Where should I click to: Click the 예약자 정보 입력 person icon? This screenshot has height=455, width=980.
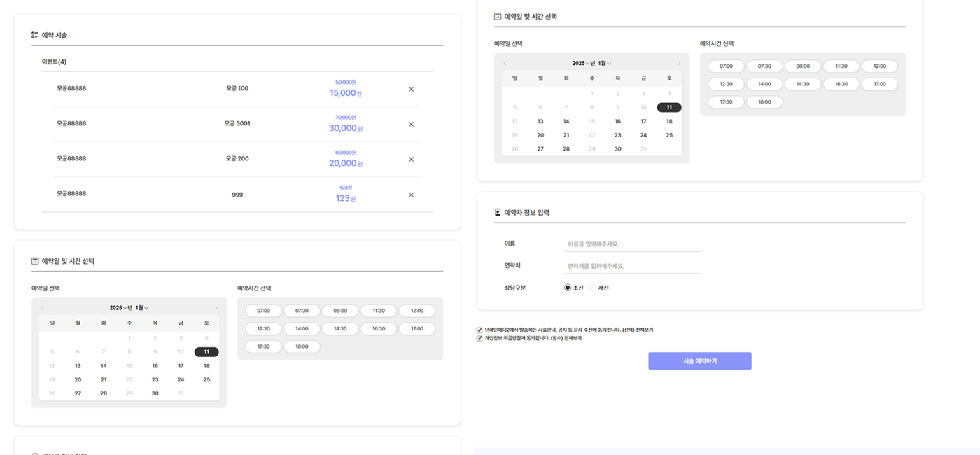[498, 212]
